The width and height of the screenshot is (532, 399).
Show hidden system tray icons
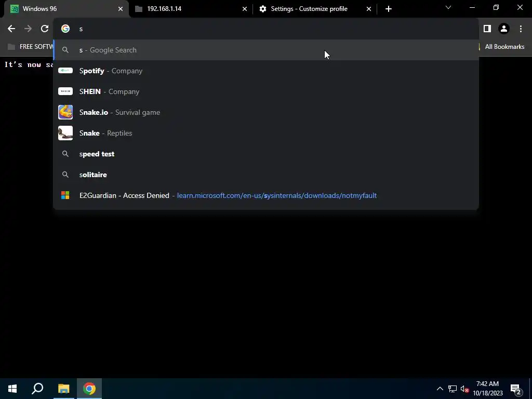[x=440, y=389]
